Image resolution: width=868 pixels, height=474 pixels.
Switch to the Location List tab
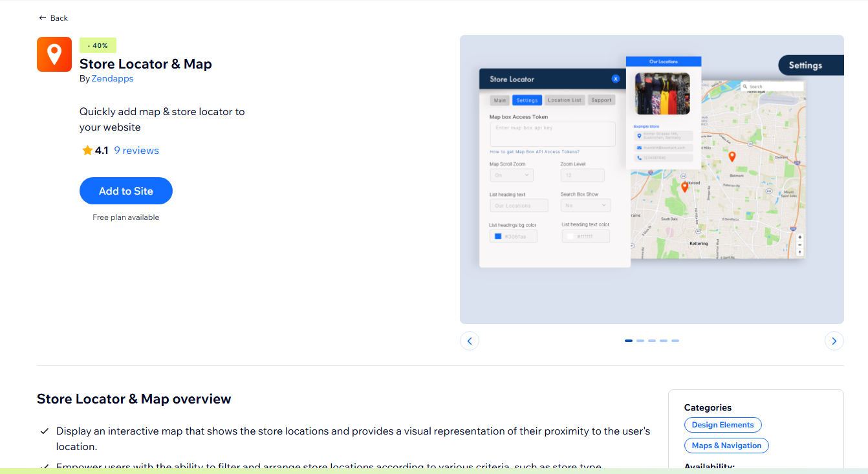(564, 100)
